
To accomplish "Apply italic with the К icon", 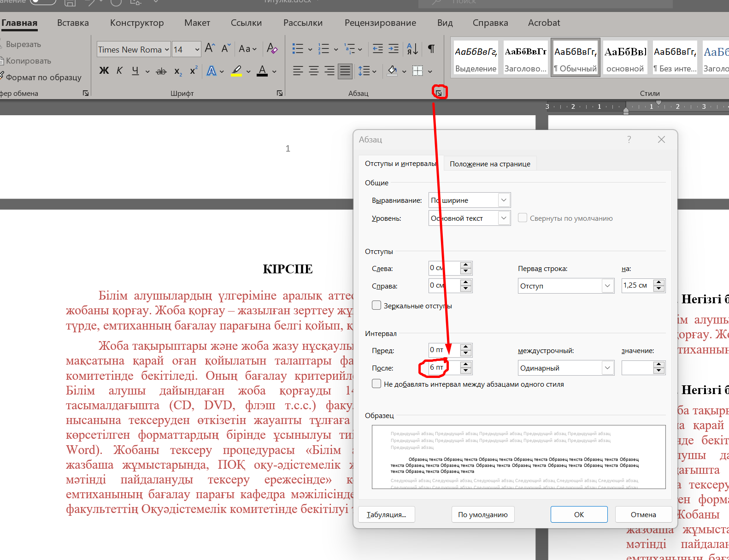I will point(119,71).
